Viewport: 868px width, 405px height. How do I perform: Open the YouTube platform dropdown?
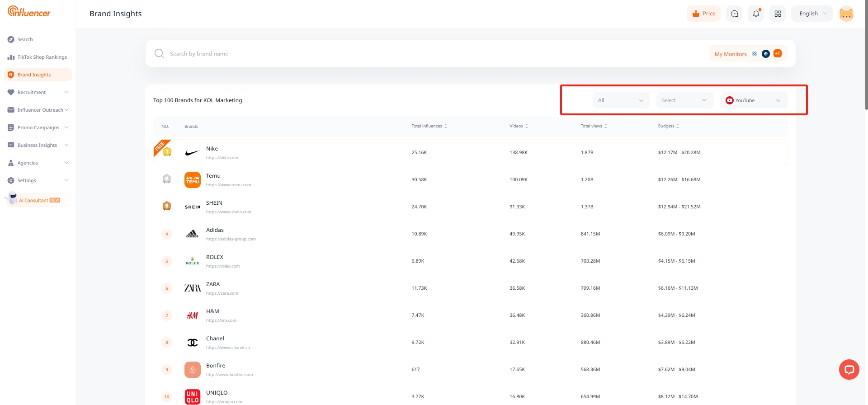coord(754,100)
